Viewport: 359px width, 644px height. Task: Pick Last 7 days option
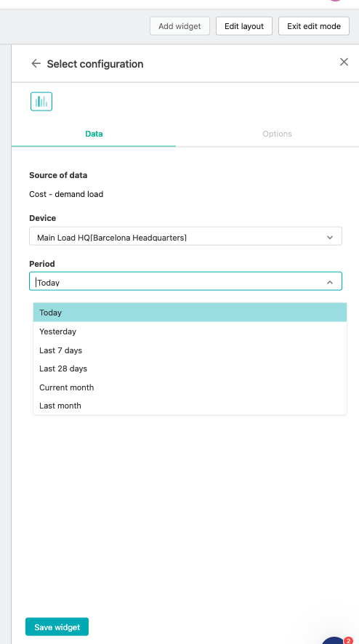[190, 350]
